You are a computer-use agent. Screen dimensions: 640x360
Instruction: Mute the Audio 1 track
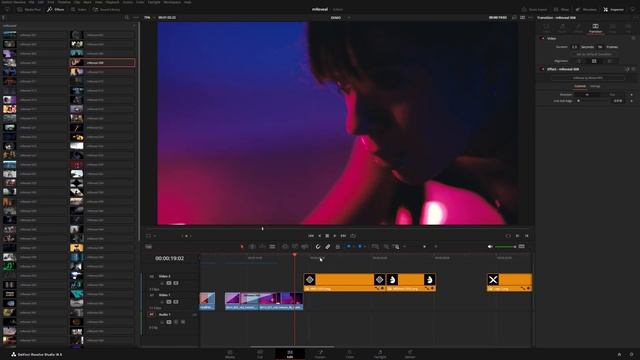pos(183,322)
